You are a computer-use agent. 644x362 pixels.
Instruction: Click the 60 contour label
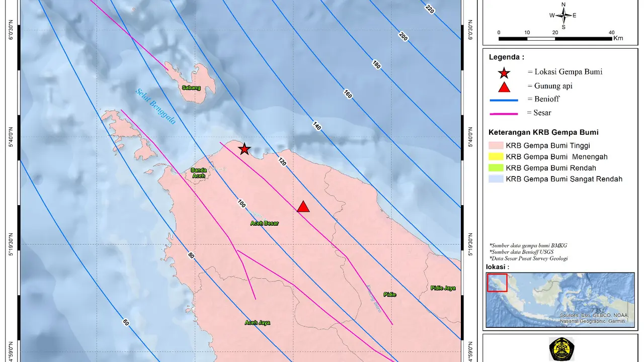pyautogui.click(x=126, y=322)
